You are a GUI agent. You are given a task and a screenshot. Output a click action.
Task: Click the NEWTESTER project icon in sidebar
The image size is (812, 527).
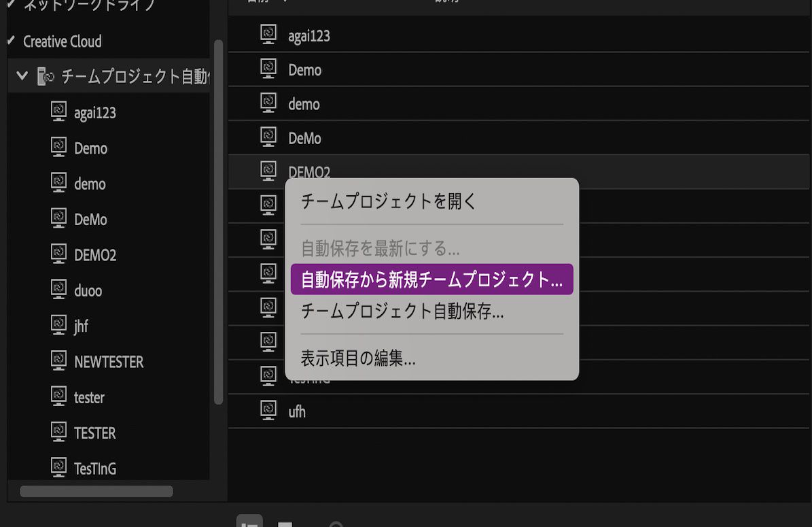tap(59, 361)
